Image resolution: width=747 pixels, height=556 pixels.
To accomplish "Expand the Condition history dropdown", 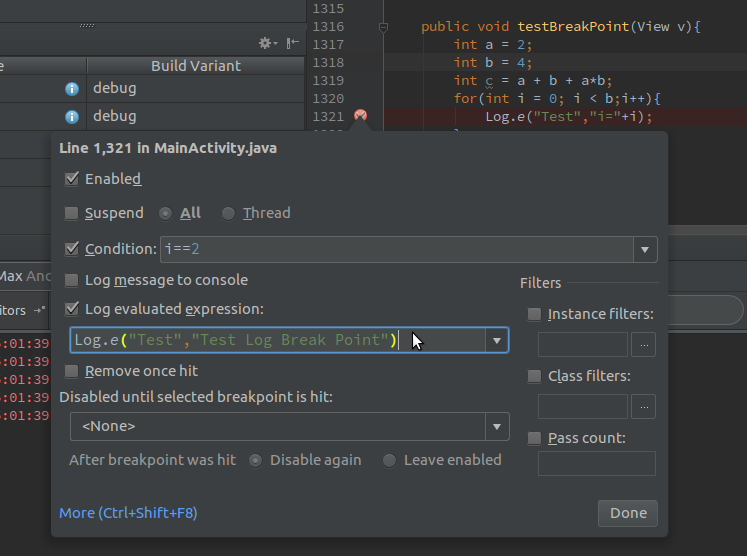I will [645, 249].
